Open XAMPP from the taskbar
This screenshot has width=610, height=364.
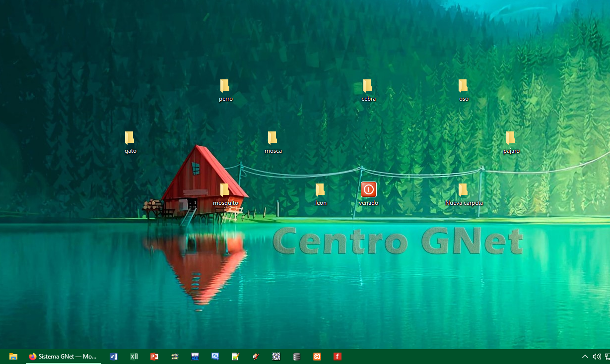click(x=317, y=357)
